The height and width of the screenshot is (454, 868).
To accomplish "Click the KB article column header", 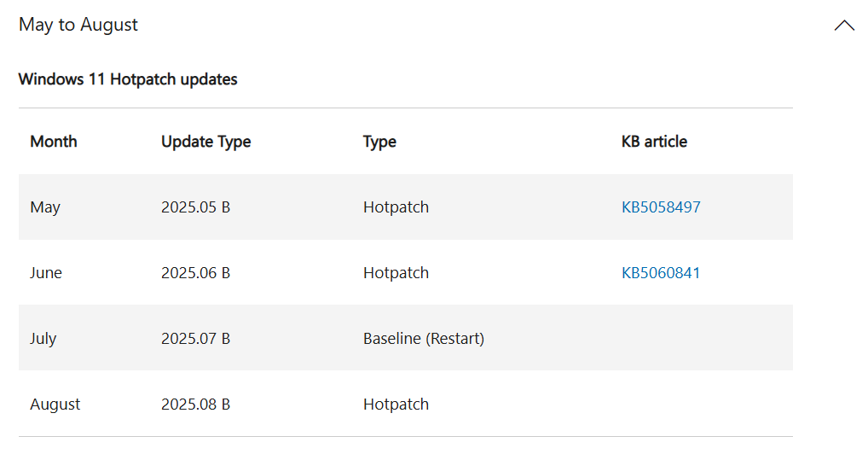I will 654,142.
